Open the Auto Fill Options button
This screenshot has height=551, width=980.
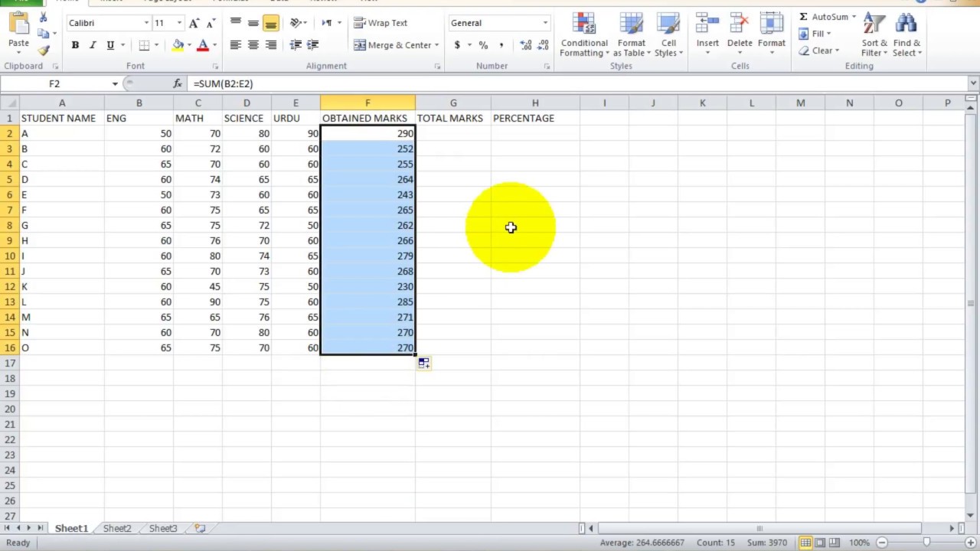point(424,363)
